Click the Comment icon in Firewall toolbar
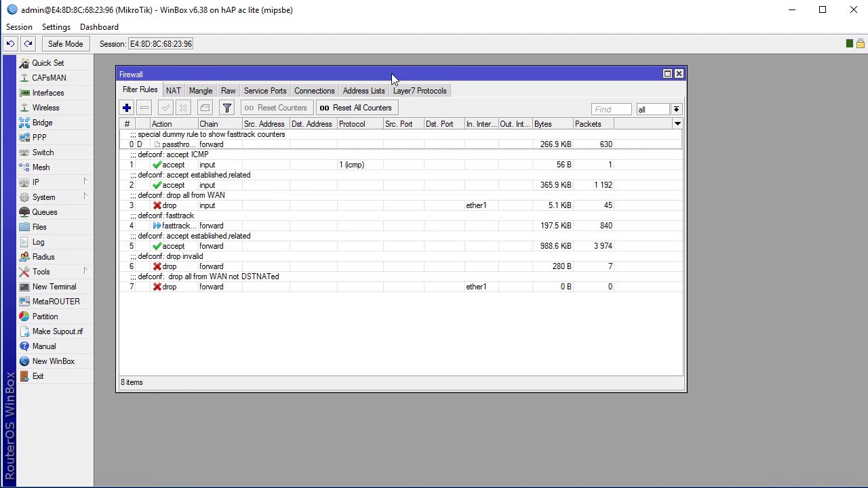Viewport: 868px width, 488px height. (205, 108)
